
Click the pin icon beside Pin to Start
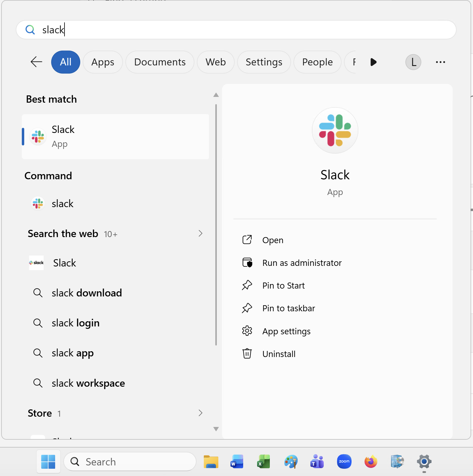coord(247,285)
